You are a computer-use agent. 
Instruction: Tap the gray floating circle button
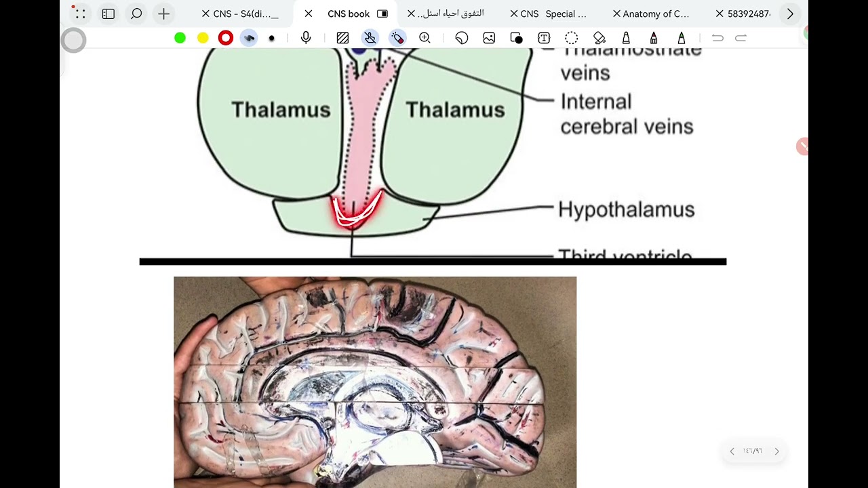coord(73,41)
